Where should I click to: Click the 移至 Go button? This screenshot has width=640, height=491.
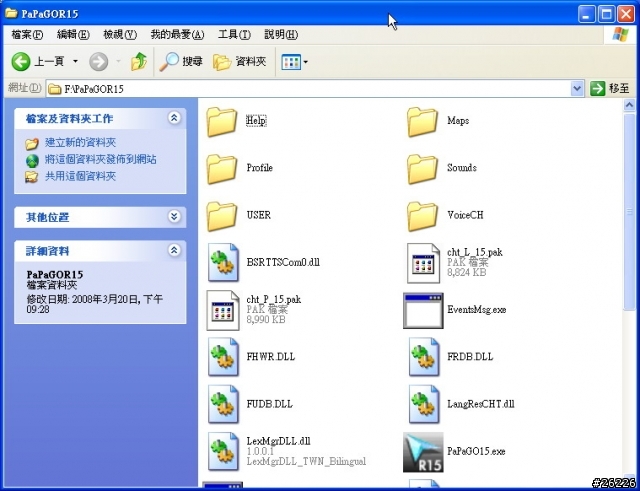[610, 88]
